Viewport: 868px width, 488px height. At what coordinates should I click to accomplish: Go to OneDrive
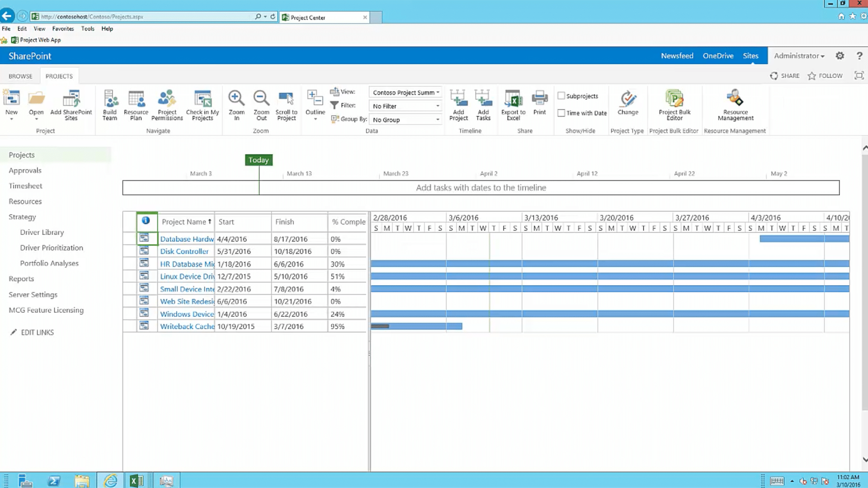tap(718, 56)
